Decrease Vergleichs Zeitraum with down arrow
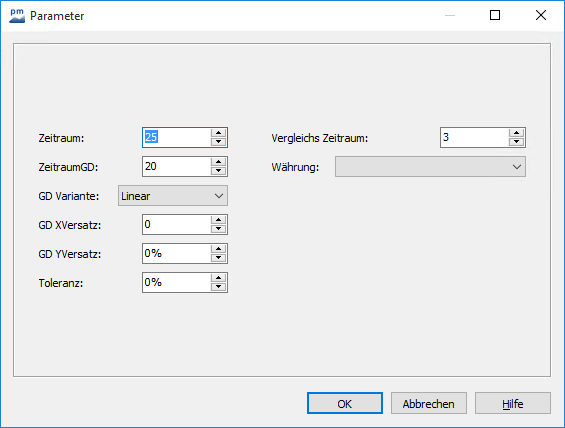 516,142
